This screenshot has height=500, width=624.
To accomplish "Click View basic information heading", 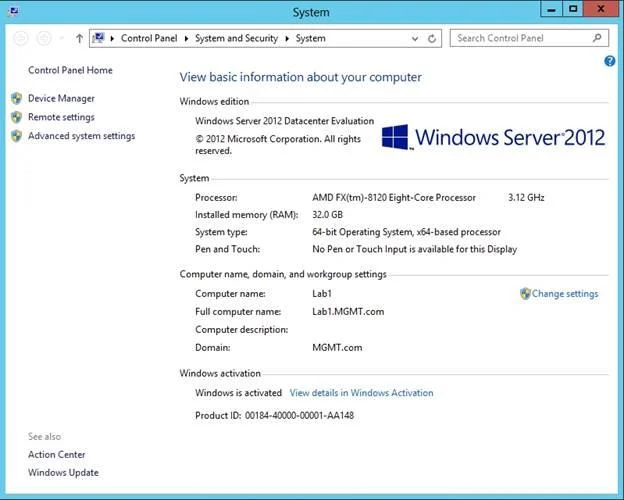I will coord(300,77).
